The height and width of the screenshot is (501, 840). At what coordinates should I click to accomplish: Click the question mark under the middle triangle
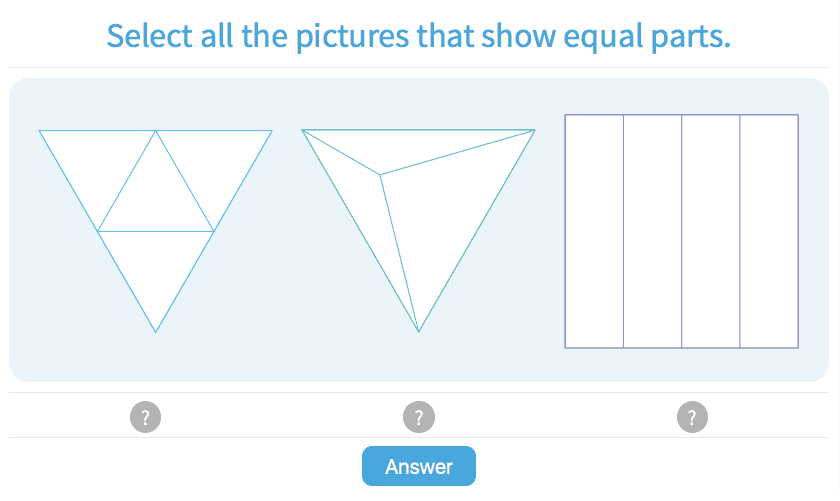(418, 417)
